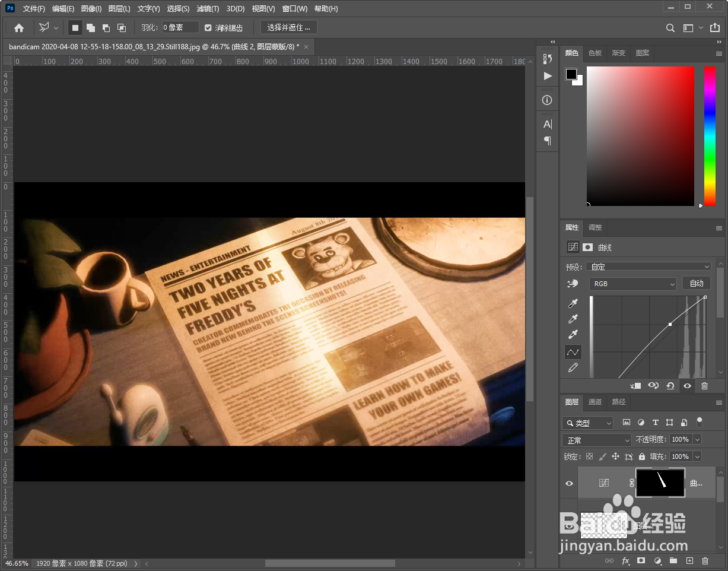This screenshot has height=571, width=728.
Task: Toggle smart object layer filter icon
Action: pos(684,423)
